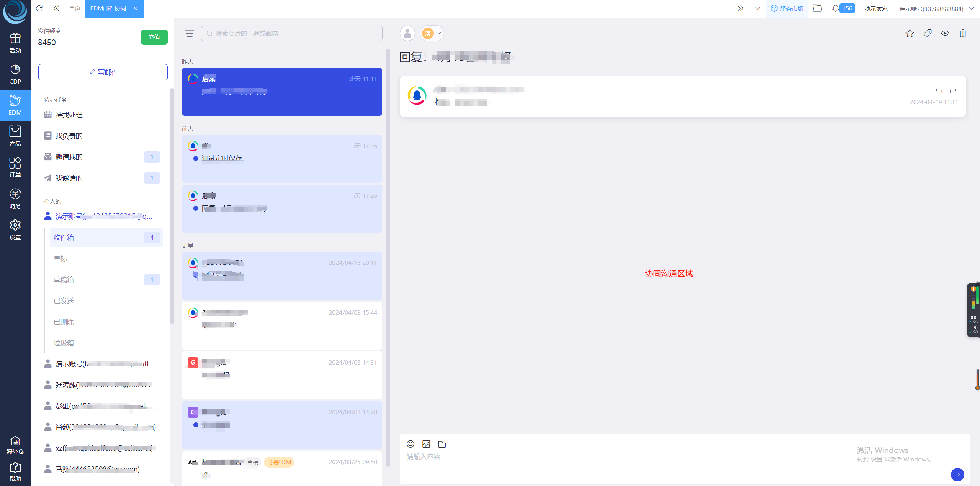
Task: Open notifications bell showing 156
Action: pos(843,8)
